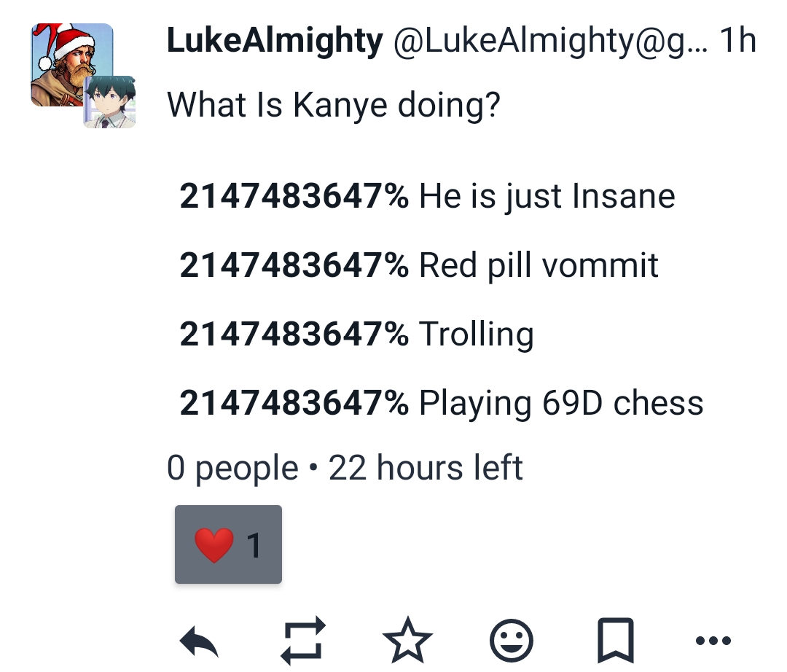Reply to LukeAlmighty's post

pyautogui.click(x=199, y=642)
